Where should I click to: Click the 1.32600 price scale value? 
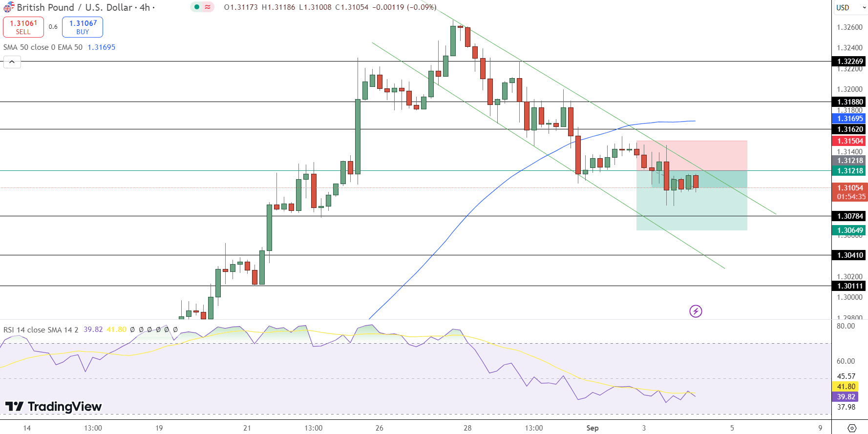[850, 27]
